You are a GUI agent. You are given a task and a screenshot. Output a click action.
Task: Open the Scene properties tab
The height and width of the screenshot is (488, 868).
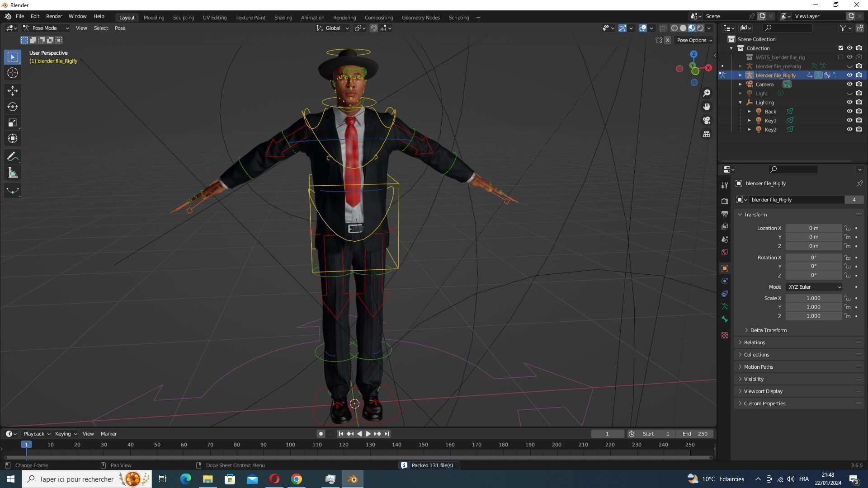coord(725,239)
